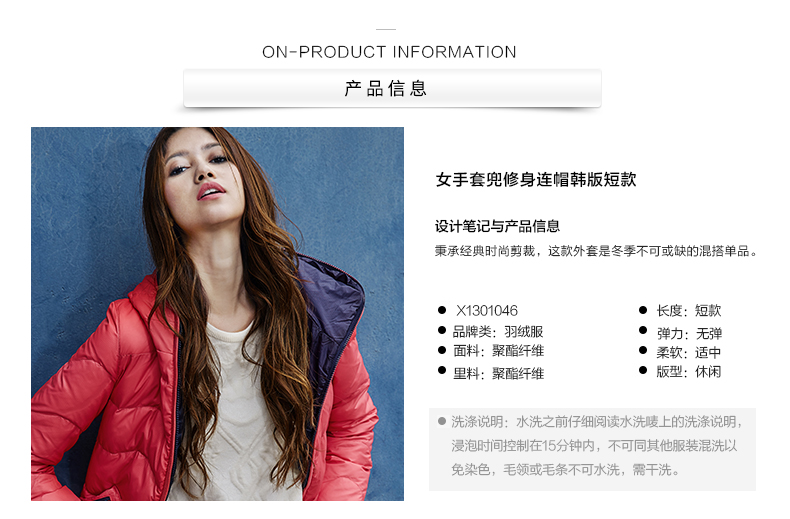Click the ON-PRODUCT INFORMATION title text
The height and width of the screenshot is (519, 790).
pos(389,52)
